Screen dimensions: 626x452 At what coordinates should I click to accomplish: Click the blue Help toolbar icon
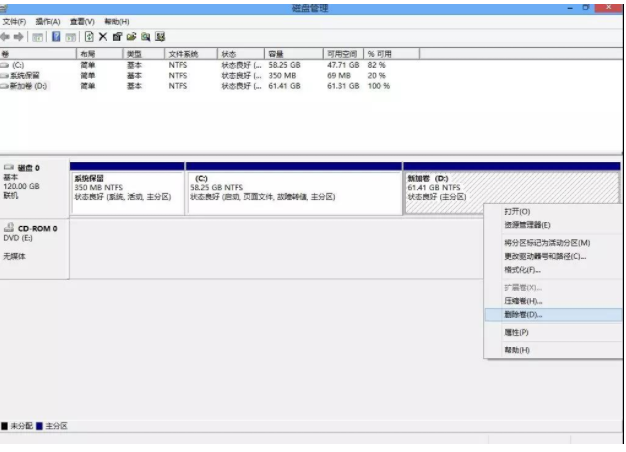point(56,36)
